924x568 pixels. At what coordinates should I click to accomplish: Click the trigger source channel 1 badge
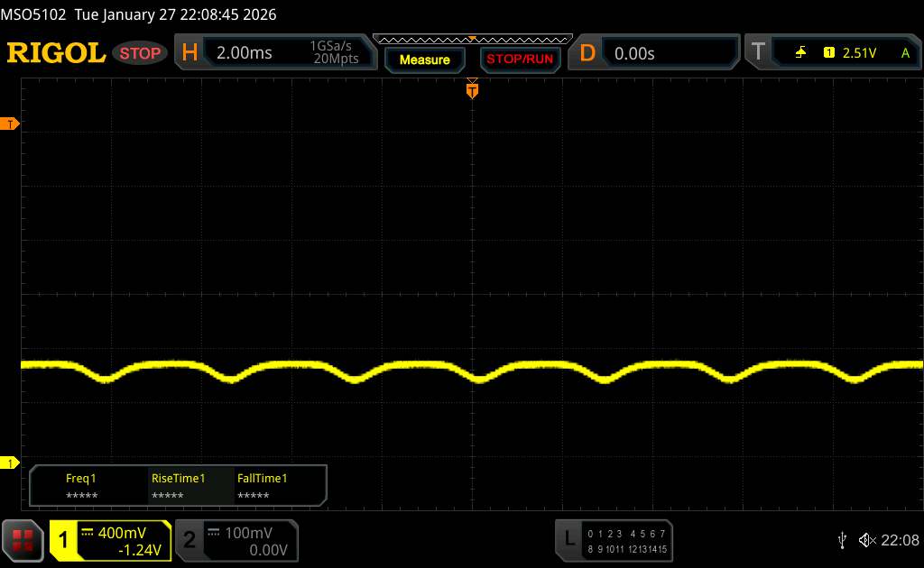(828, 53)
